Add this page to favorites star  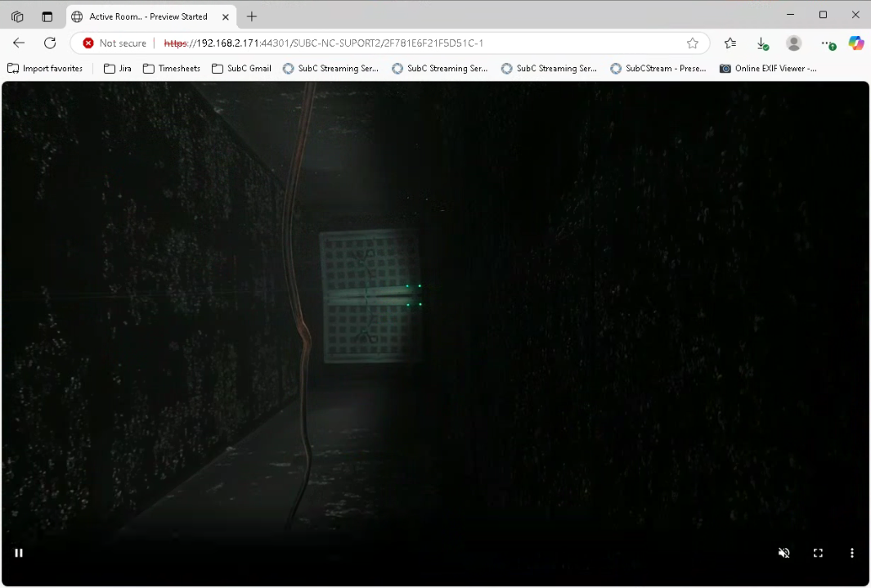(x=693, y=43)
